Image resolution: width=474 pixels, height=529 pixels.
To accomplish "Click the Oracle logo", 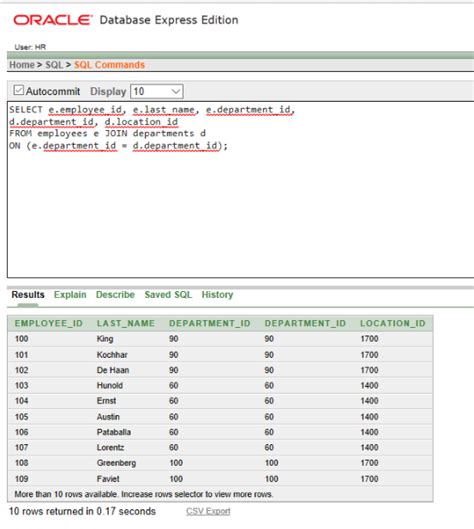I will pos(53,20).
